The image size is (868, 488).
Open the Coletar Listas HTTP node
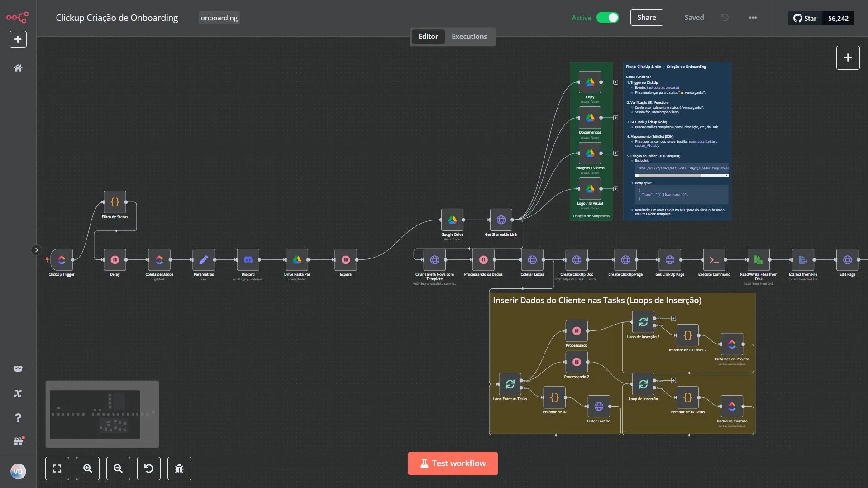(x=532, y=260)
